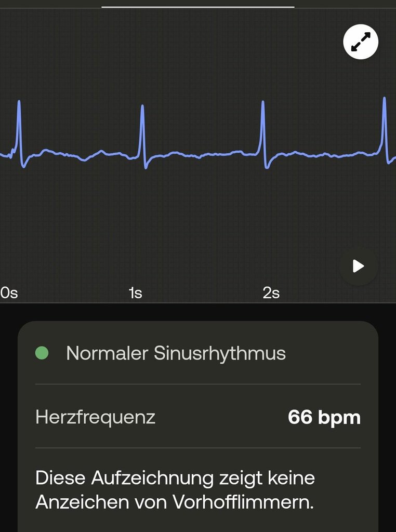Viewport: 396px width, 532px height.
Task: Tap the 2s time marker
Action: click(271, 292)
